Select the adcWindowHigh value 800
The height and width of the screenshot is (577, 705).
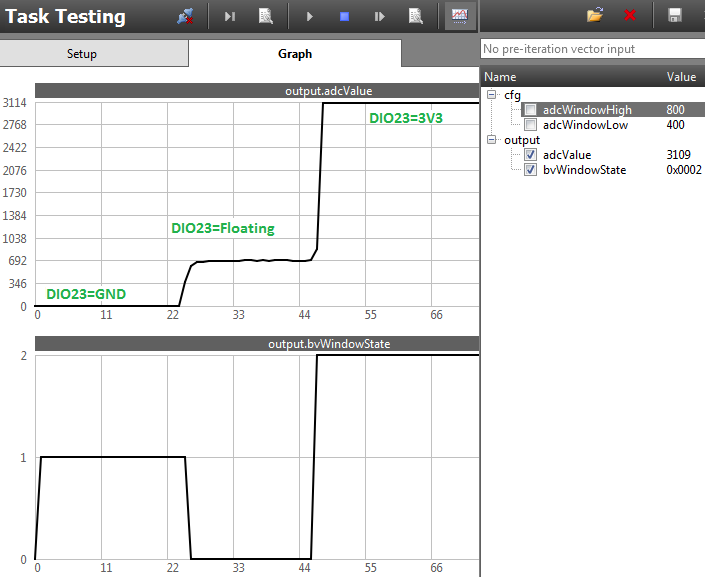point(675,110)
